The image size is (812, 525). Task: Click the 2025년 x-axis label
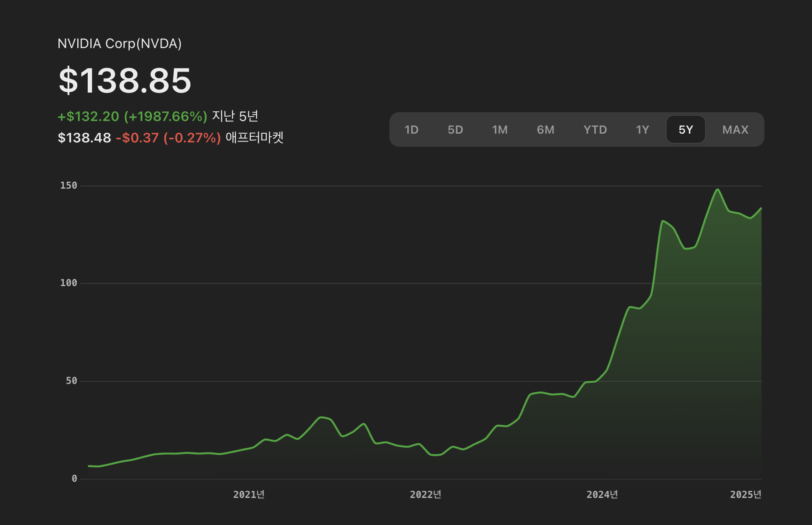[746, 494]
